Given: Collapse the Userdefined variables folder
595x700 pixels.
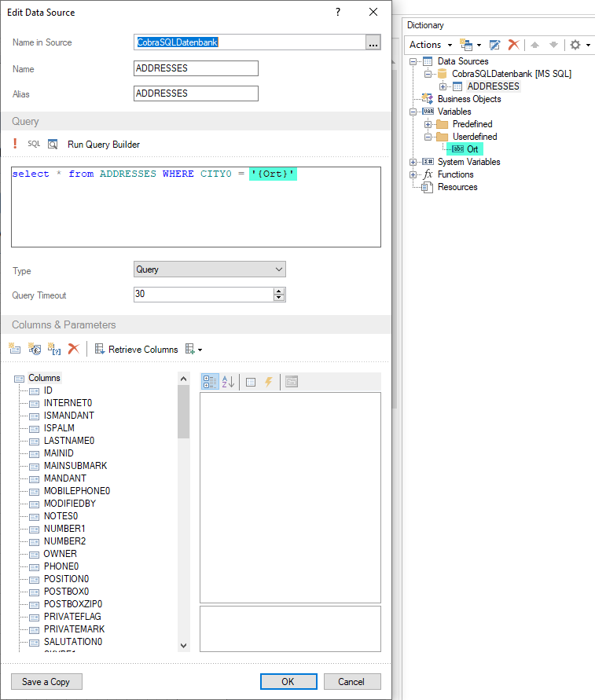Looking at the screenshot, I should [x=428, y=137].
